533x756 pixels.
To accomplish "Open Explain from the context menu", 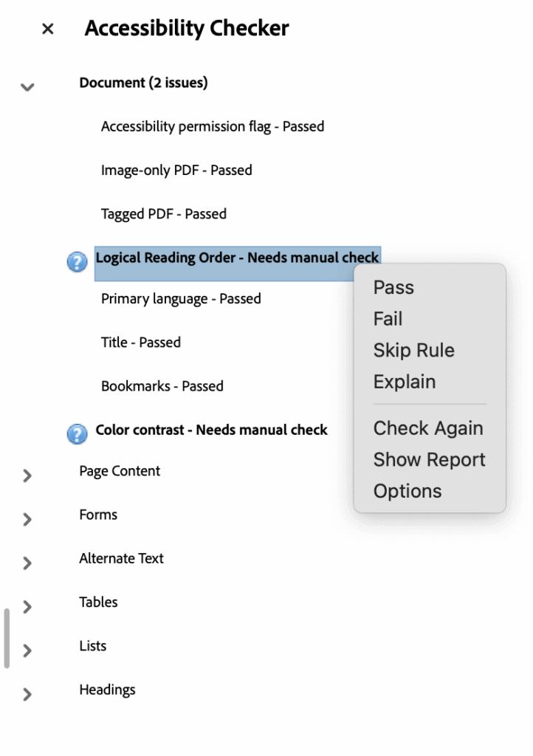I will pos(405,382).
